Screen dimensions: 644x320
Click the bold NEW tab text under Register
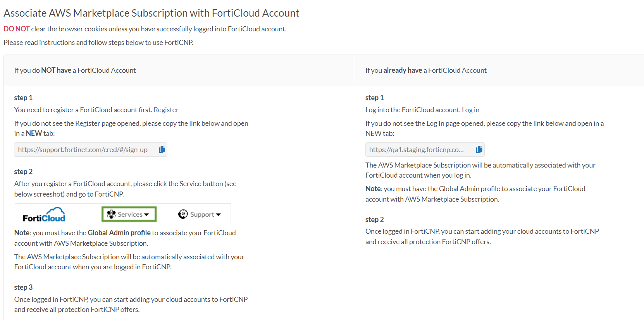[x=34, y=133]
